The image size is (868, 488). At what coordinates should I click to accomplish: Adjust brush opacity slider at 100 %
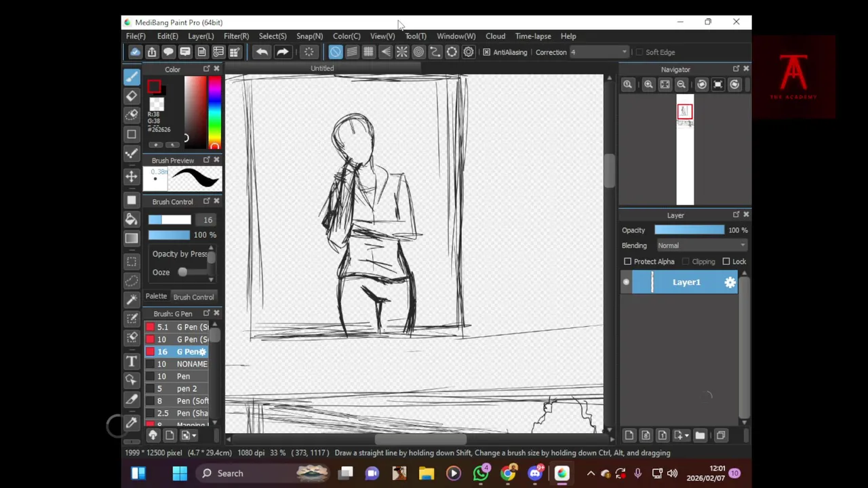point(170,235)
